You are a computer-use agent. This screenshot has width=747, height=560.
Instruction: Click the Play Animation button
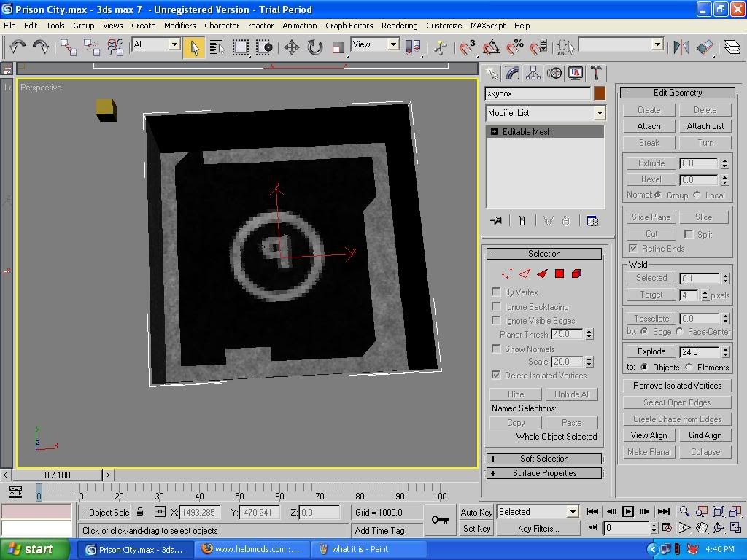point(628,511)
